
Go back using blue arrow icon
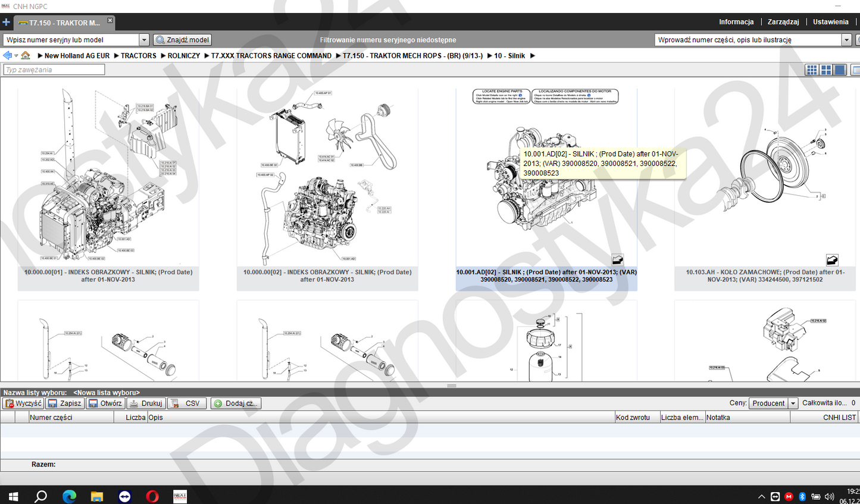[7, 55]
